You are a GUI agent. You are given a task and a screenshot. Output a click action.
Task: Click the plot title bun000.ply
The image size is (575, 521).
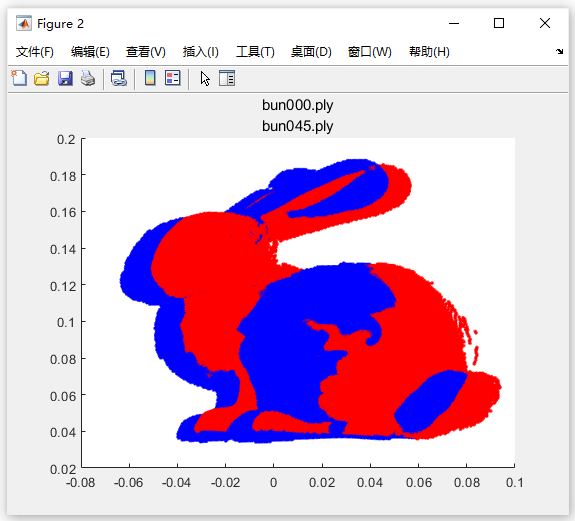click(x=297, y=105)
